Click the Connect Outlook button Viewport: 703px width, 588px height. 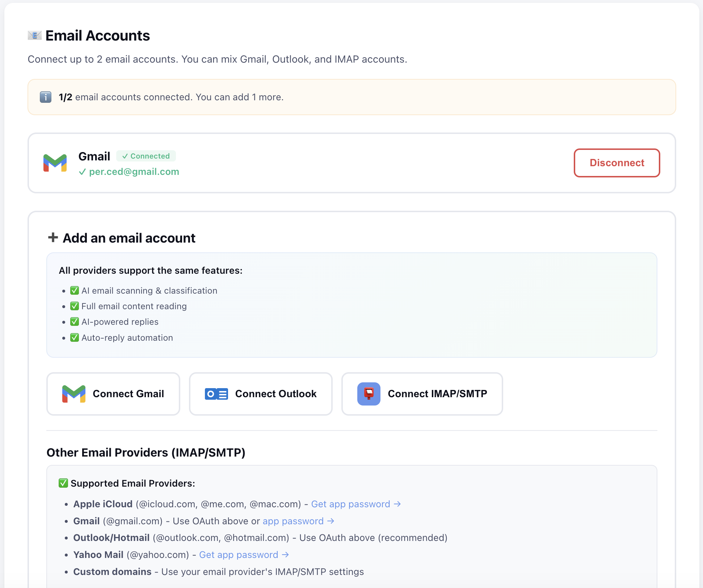pos(261,394)
